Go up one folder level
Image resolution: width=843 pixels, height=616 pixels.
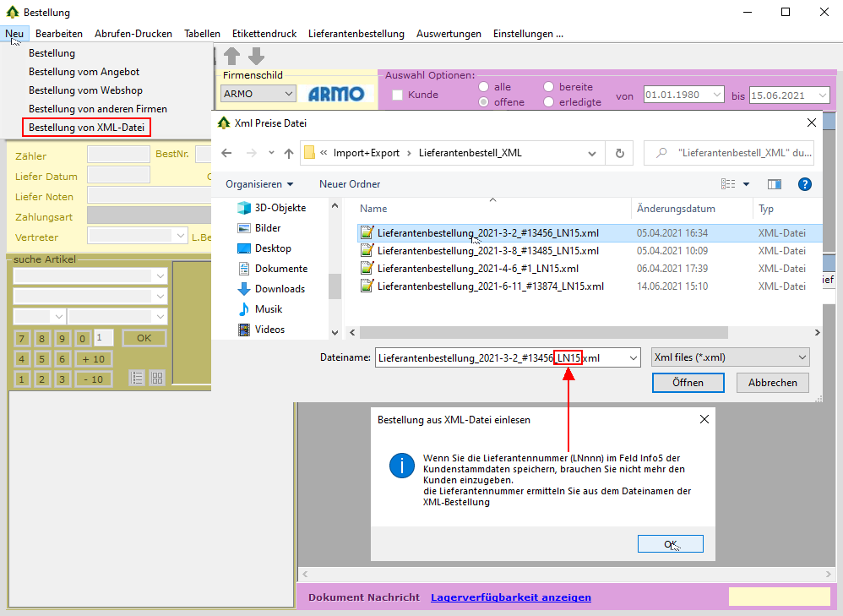289,153
